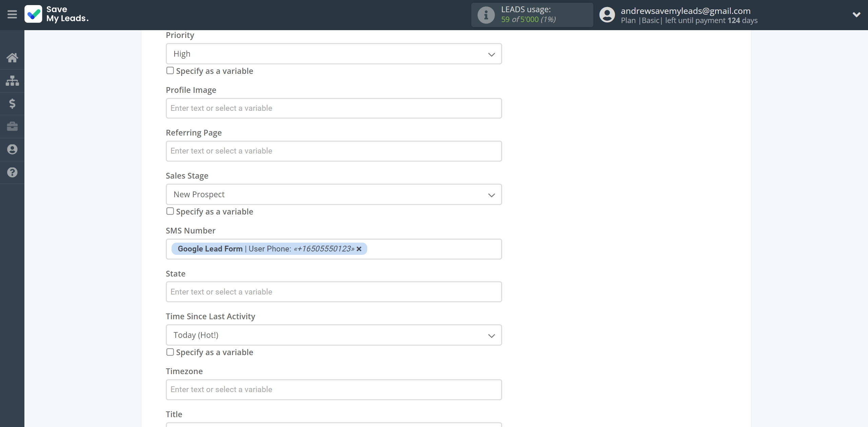The image size is (868, 427).
Task: Focus the Timezone input field
Action: tap(334, 390)
